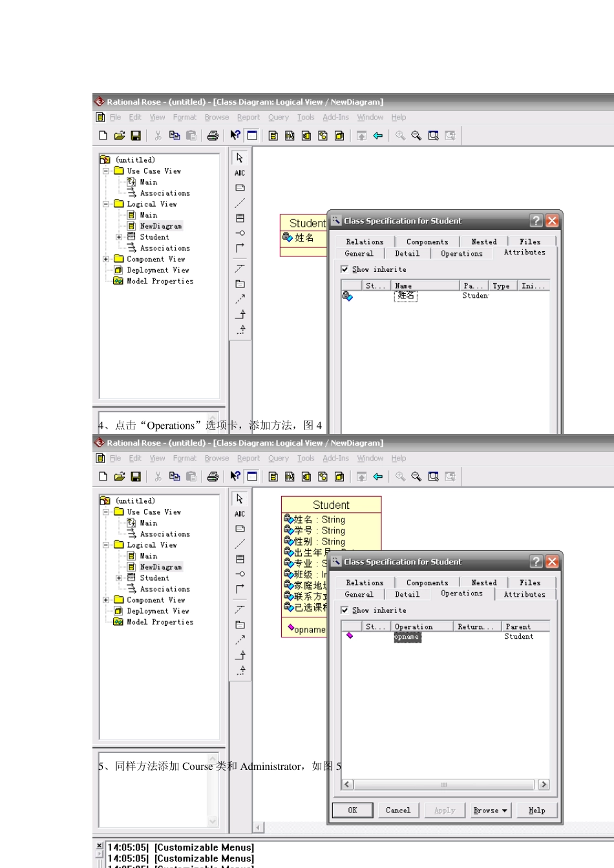The image size is (614, 868).
Task: Click the Print icon in the lower window toolbar
Action: click(213, 477)
